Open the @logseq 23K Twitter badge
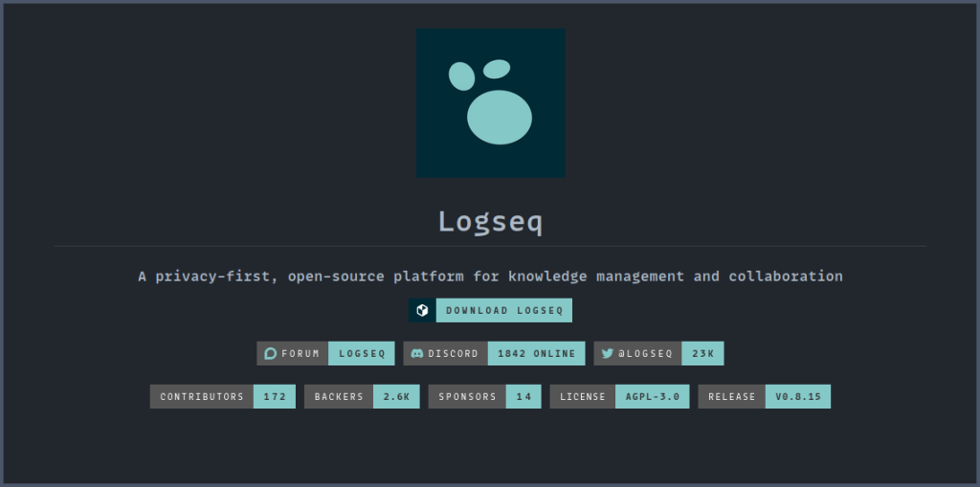This screenshot has height=487, width=980. (x=658, y=353)
